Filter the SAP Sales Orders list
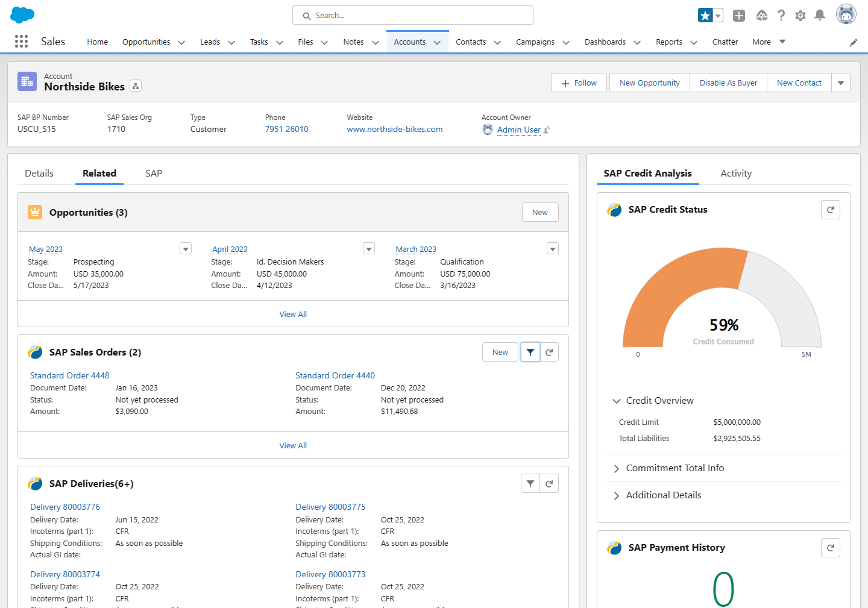868x608 pixels. coord(530,352)
